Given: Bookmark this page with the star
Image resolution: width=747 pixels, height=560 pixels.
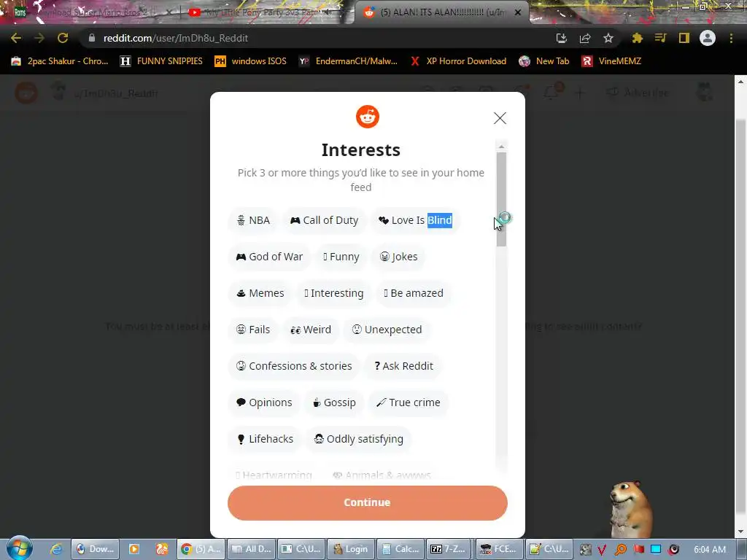Looking at the screenshot, I should (608, 38).
